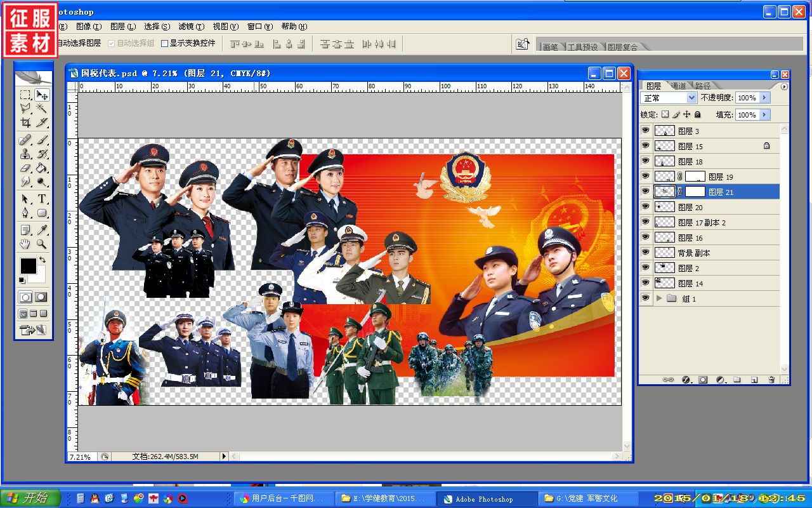Viewport: 812px width, 508px height.
Task: Click new adjustment layer icon
Action: point(720,380)
